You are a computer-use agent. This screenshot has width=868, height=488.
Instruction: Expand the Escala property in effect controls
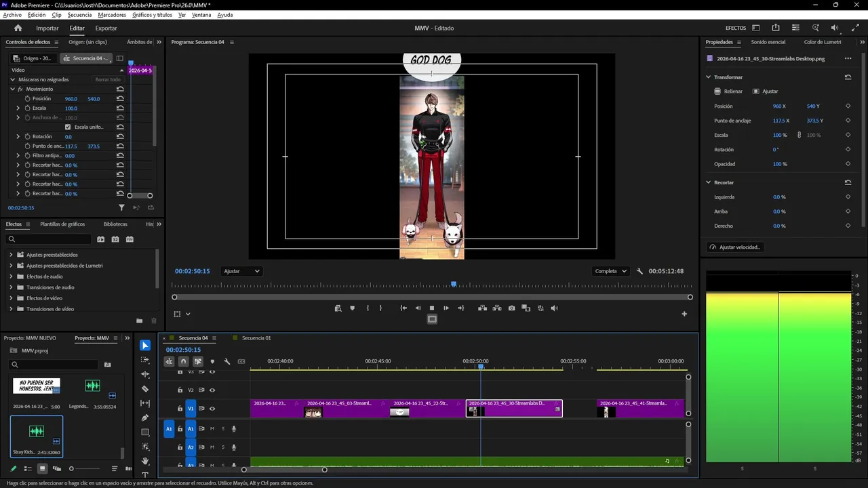click(x=18, y=108)
